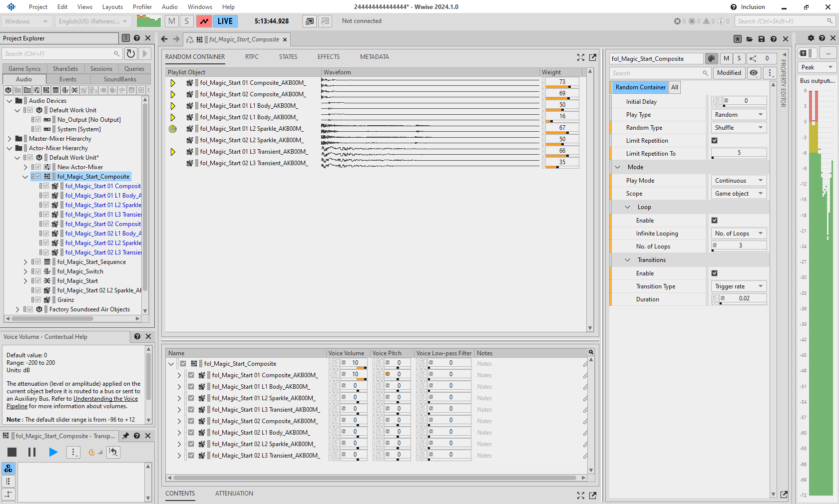Click the Start Capture icon next to LIVE
Viewport: 839px width, 504px height.
pyautogui.click(x=204, y=21)
